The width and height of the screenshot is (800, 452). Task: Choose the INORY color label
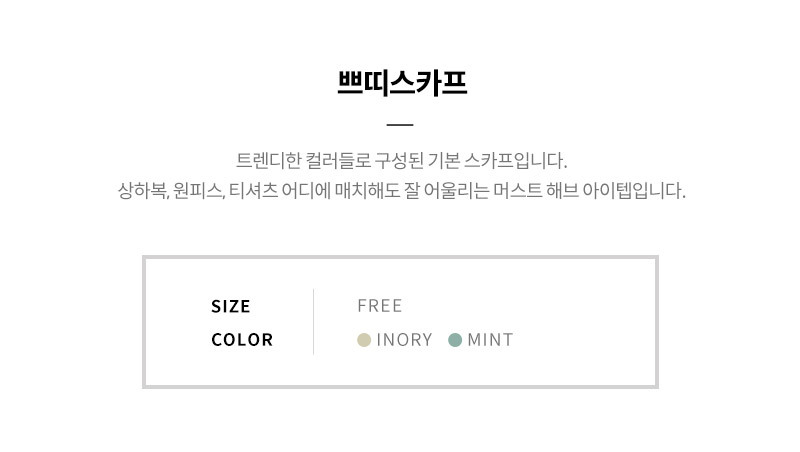click(x=404, y=340)
